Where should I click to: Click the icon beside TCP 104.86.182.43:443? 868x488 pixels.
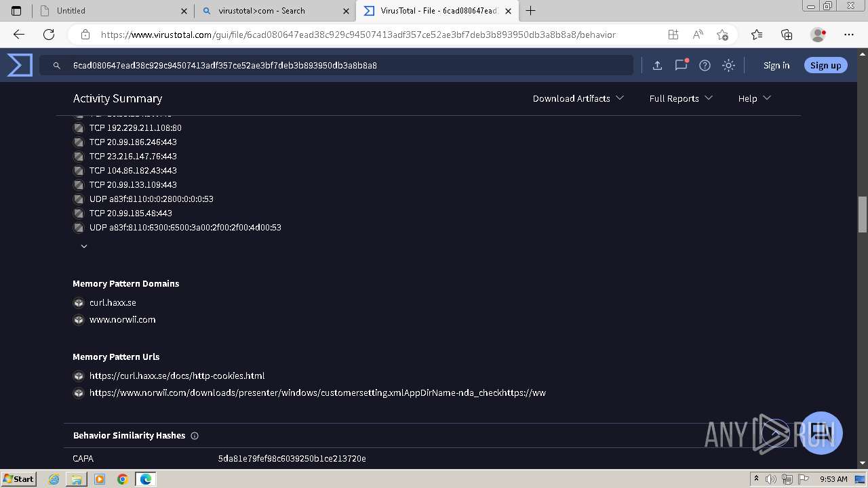pyautogui.click(x=79, y=170)
